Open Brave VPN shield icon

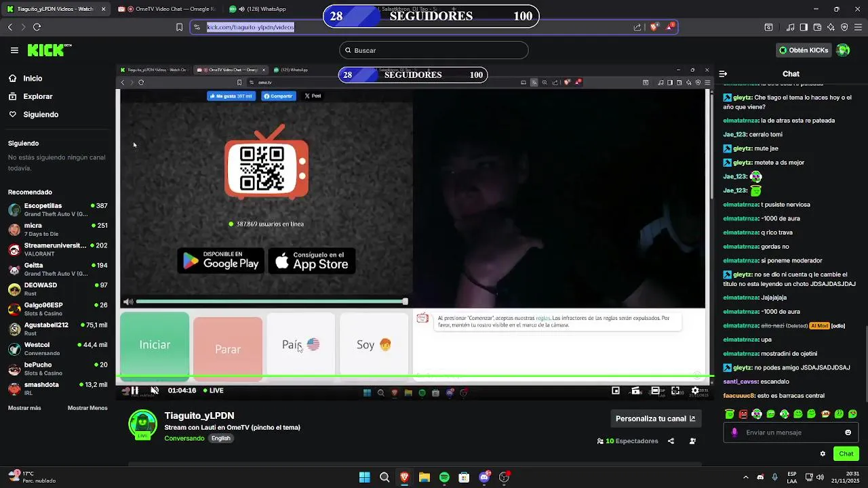click(844, 27)
